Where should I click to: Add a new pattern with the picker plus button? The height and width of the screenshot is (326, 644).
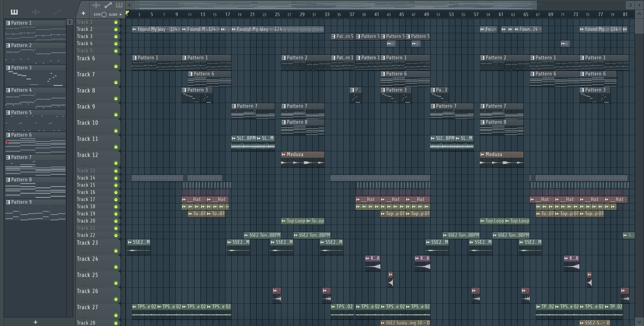click(36, 322)
